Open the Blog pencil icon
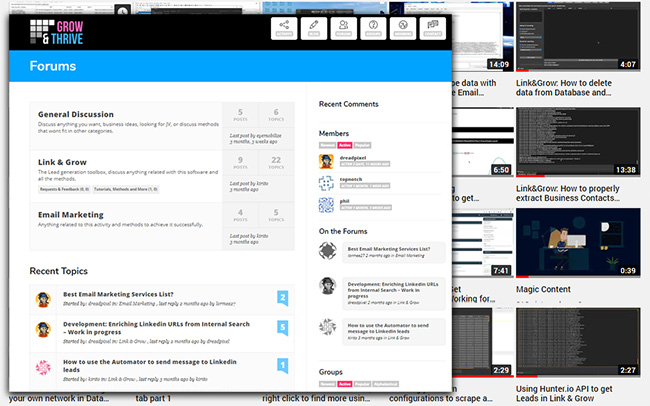Viewport: 650px width, 406px height. point(315,28)
